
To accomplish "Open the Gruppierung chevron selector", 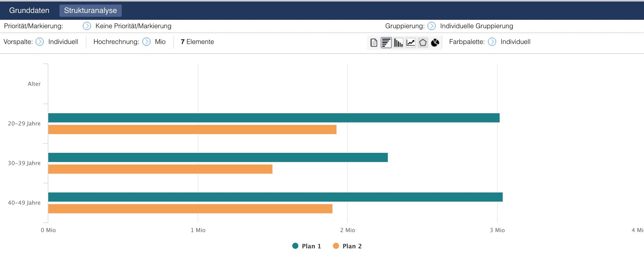I will pyautogui.click(x=432, y=26).
